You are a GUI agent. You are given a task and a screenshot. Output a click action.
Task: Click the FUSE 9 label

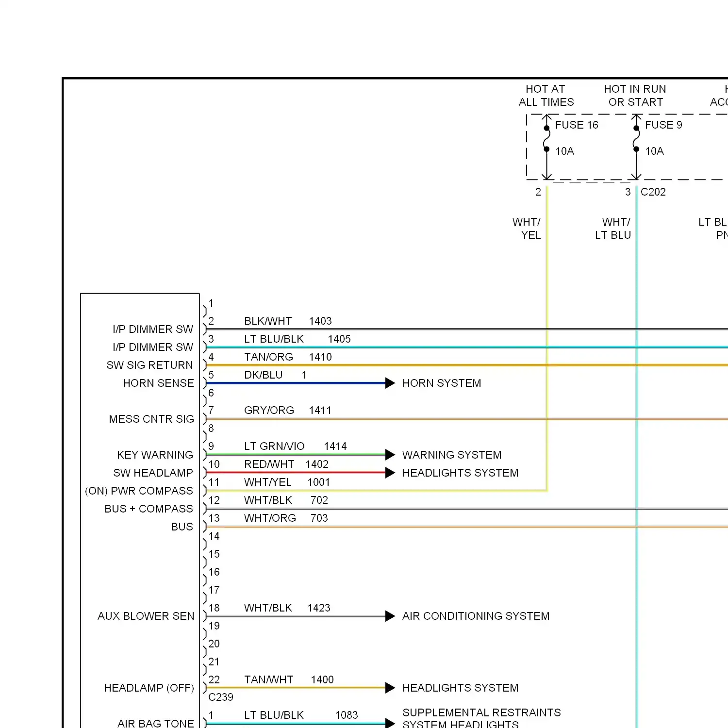pyautogui.click(x=663, y=125)
